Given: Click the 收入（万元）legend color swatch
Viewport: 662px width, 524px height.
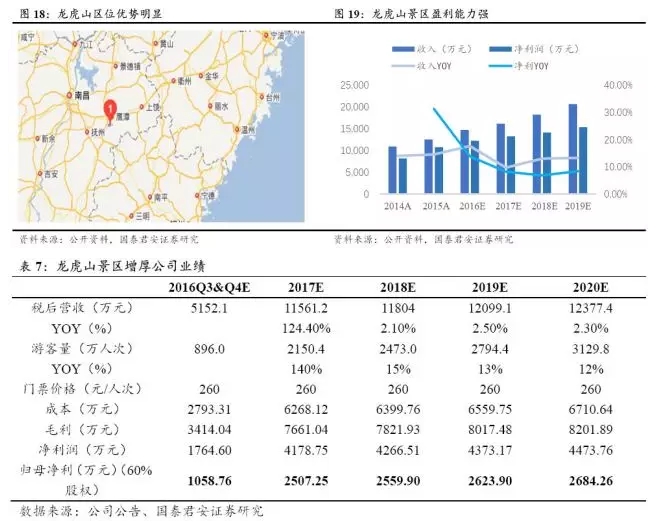Looking at the screenshot, I should pos(403,49).
